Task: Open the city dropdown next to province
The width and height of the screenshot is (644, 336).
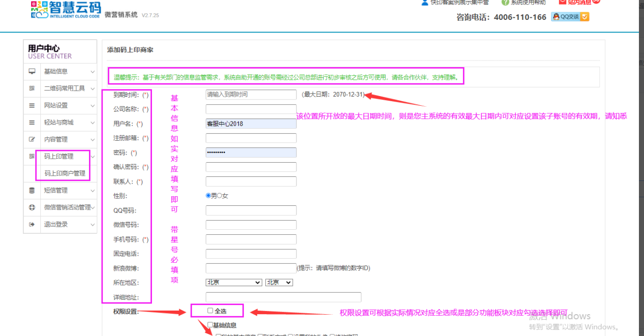Action: click(279, 283)
